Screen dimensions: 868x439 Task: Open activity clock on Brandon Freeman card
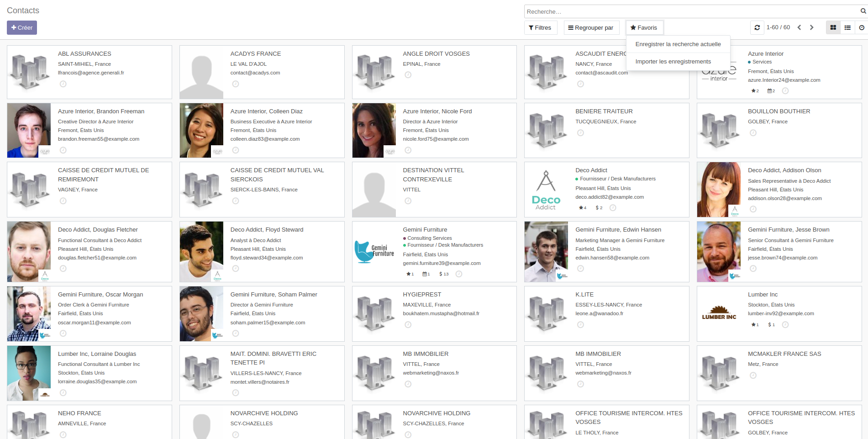coord(63,150)
